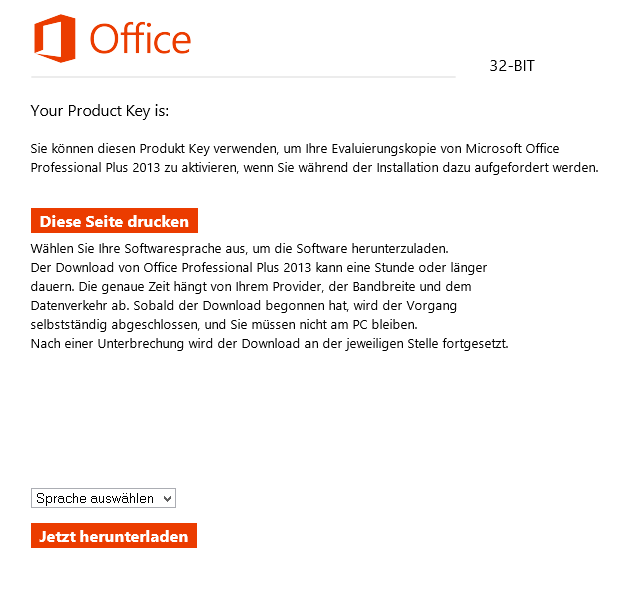Click the 'Your Product Key is:' heading
The width and height of the screenshot is (626, 612).
coord(107,111)
